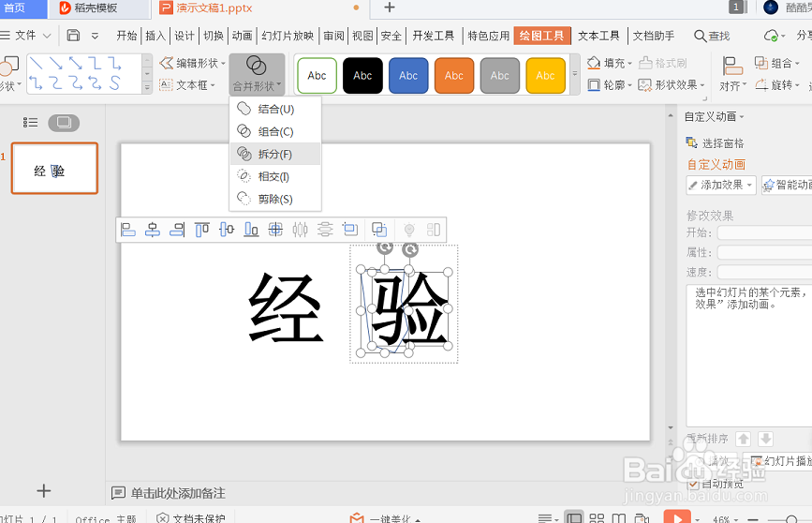
Task: Expand the shape styles gallery
Action: [574, 74]
